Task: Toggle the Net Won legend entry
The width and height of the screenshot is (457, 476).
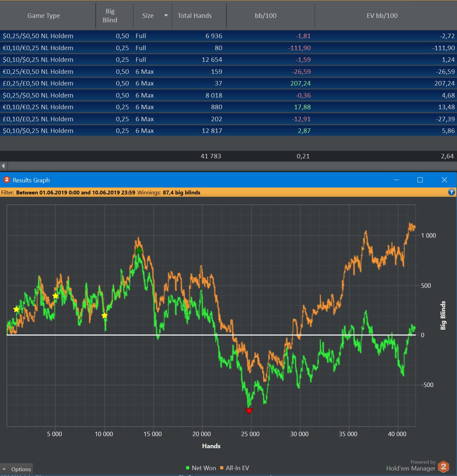Action: pos(201,468)
